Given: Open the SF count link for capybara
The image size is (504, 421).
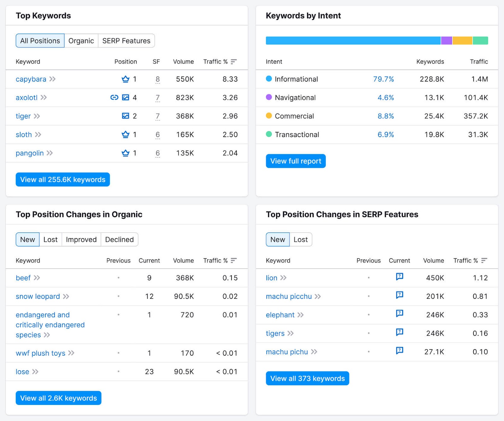Looking at the screenshot, I should point(157,79).
